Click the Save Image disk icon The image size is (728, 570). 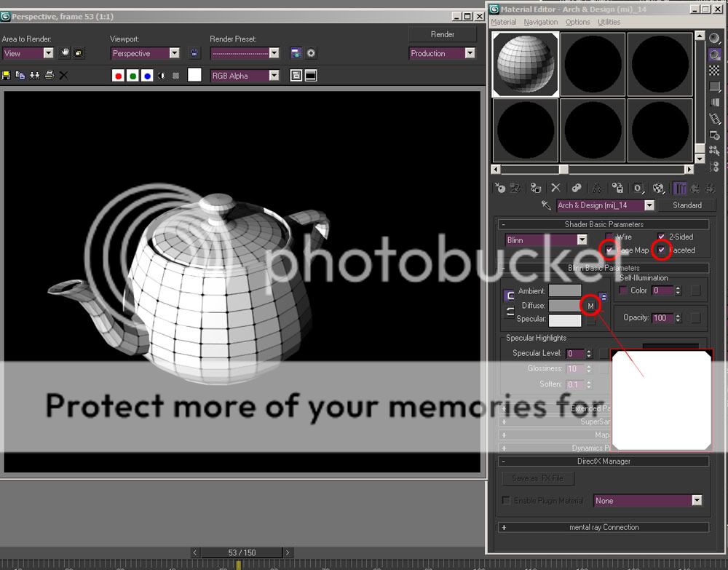7,75
